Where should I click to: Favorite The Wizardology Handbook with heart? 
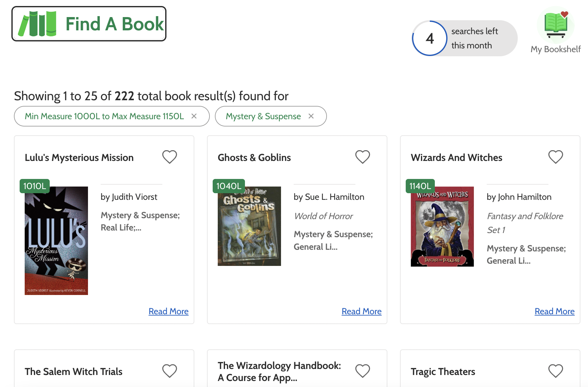363,371
